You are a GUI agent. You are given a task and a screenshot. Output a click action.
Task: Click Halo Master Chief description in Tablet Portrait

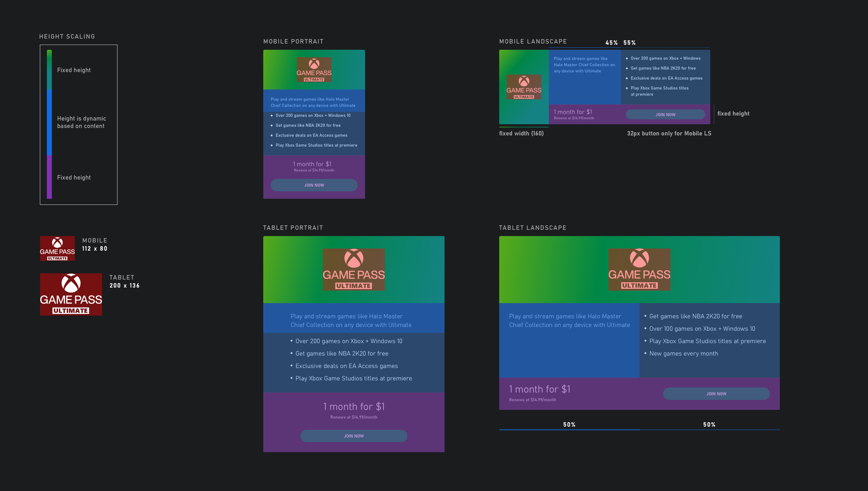point(351,321)
